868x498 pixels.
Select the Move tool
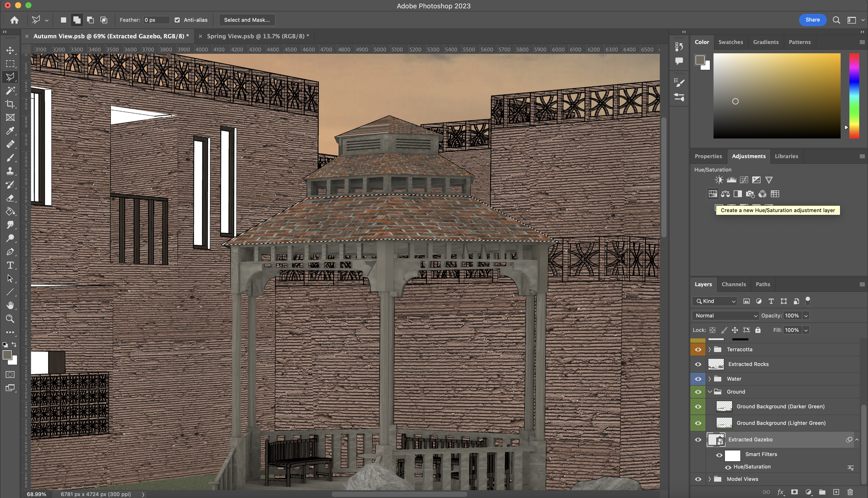click(10, 50)
